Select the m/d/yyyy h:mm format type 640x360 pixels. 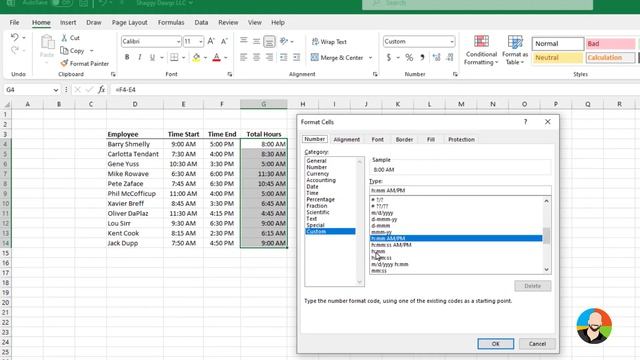point(390,264)
